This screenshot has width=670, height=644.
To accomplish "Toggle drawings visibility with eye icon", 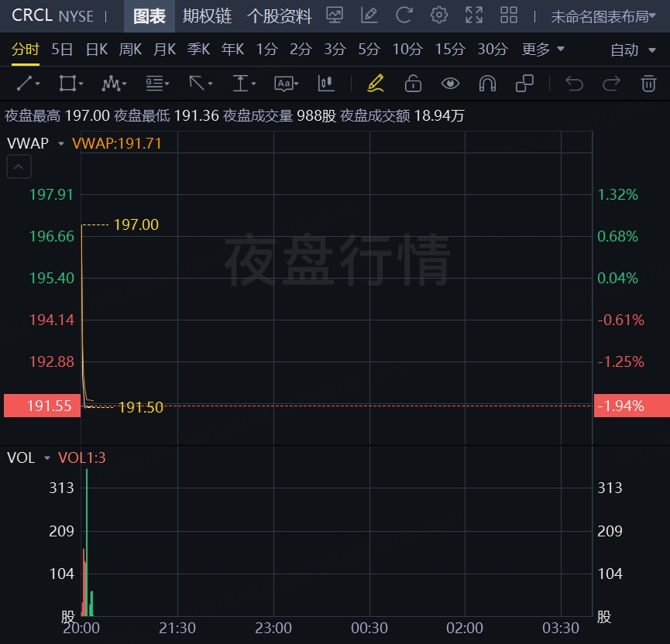I will [x=450, y=84].
